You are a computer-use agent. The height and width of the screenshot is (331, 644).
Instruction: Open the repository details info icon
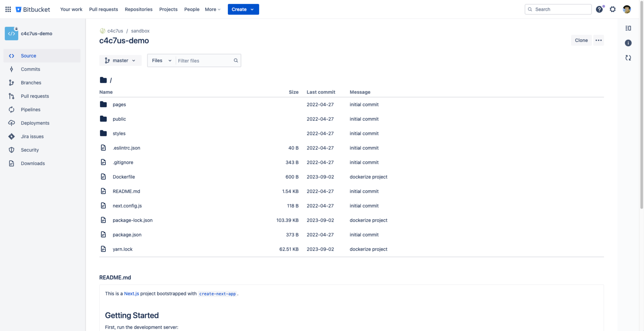(628, 43)
